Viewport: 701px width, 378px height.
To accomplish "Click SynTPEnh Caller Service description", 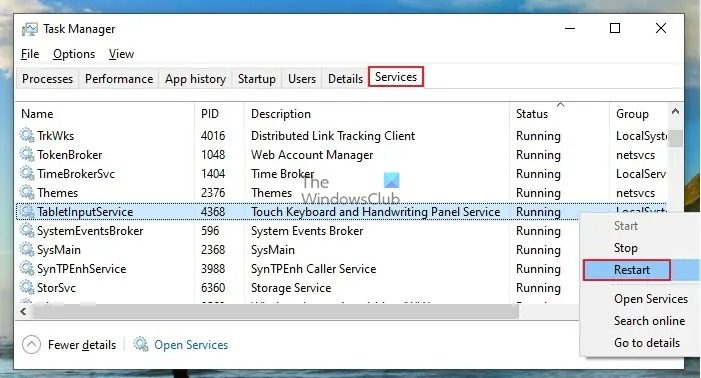I will [313, 269].
